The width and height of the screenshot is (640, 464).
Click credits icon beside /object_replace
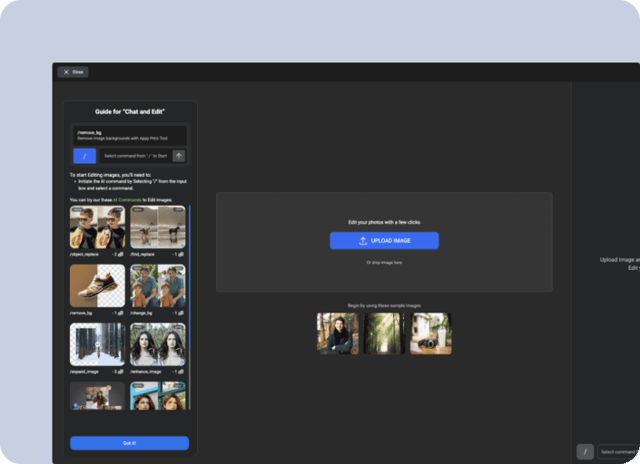pyautogui.click(x=121, y=254)
